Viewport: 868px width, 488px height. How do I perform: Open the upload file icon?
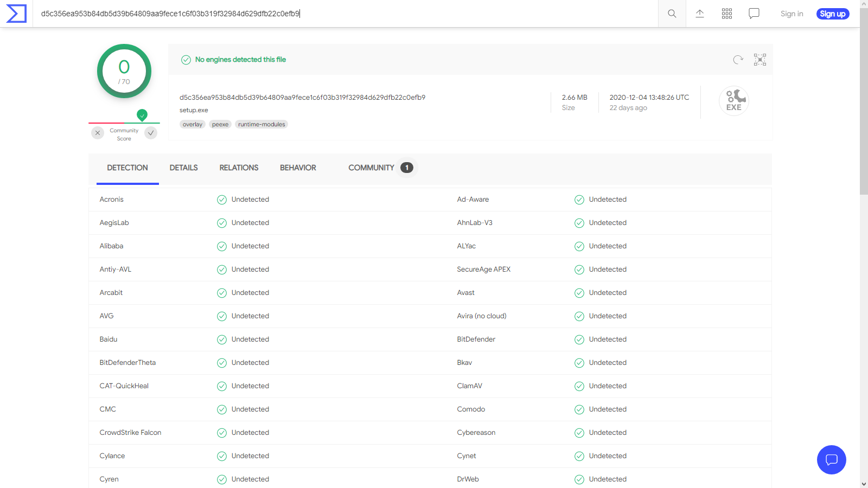click(700, 14)
